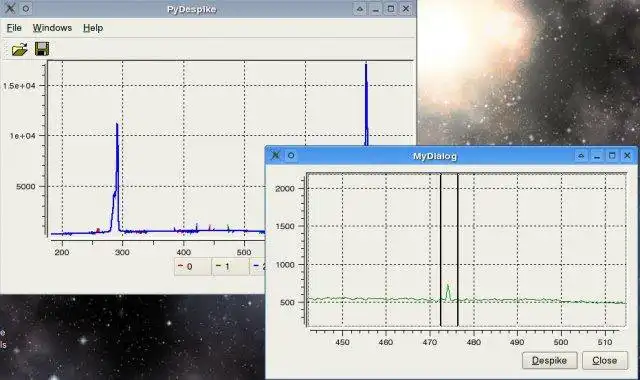Viewport: 640px width, 380px height.
Task: Maximize the PyDespike window
Action: tap(391, 9)
